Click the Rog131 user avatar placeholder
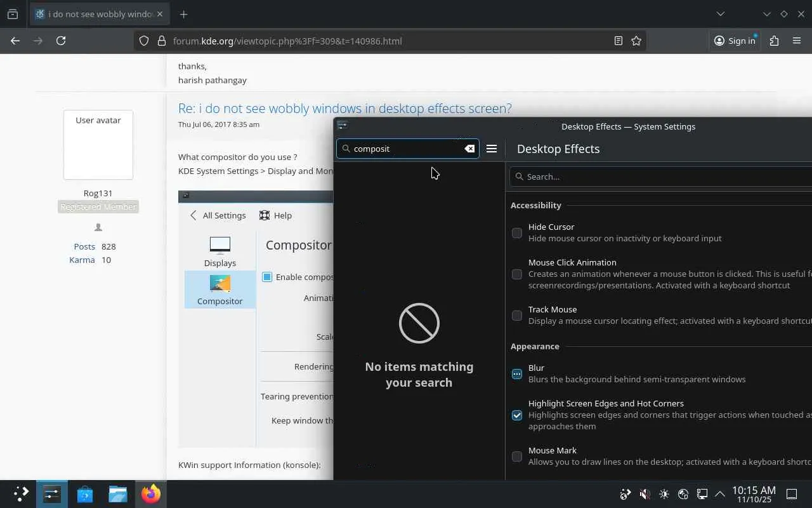Image resolution: width=812 pixels, height=508 pixels. tap(98, 145)
